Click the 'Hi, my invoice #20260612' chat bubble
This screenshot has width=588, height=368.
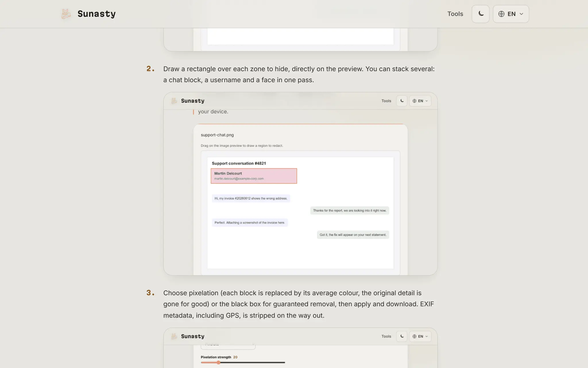(x=251, y=198)
